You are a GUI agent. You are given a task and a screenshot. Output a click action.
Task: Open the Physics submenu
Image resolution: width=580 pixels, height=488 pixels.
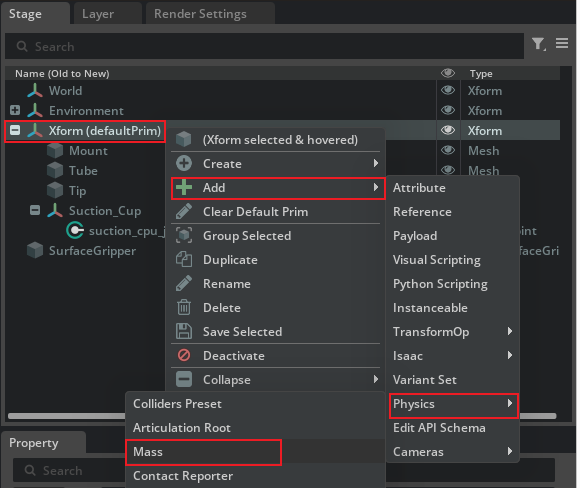point(453,405)
